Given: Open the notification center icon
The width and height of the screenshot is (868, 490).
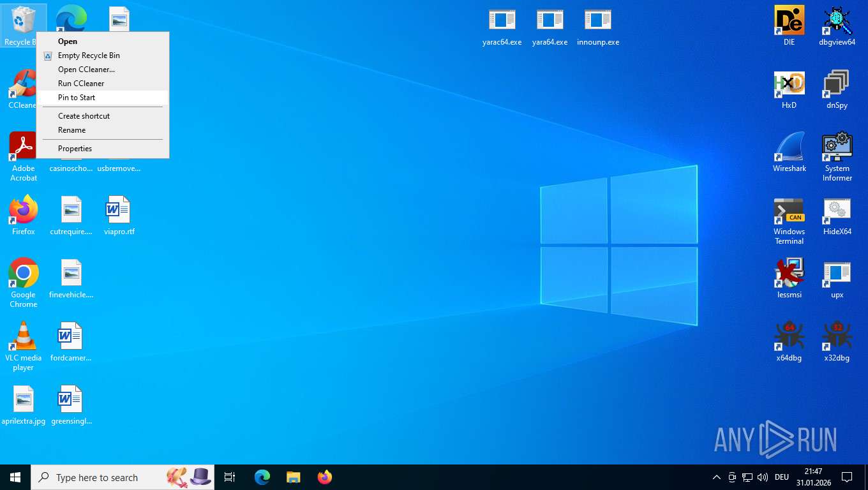Looking at the screenshot, I should (x=848, y=477).
